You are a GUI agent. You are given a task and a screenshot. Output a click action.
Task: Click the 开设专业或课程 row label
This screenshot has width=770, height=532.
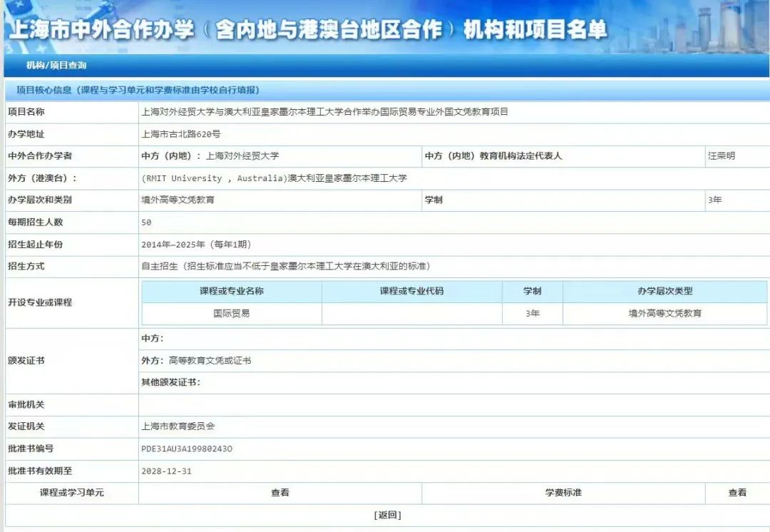[40, 302]
